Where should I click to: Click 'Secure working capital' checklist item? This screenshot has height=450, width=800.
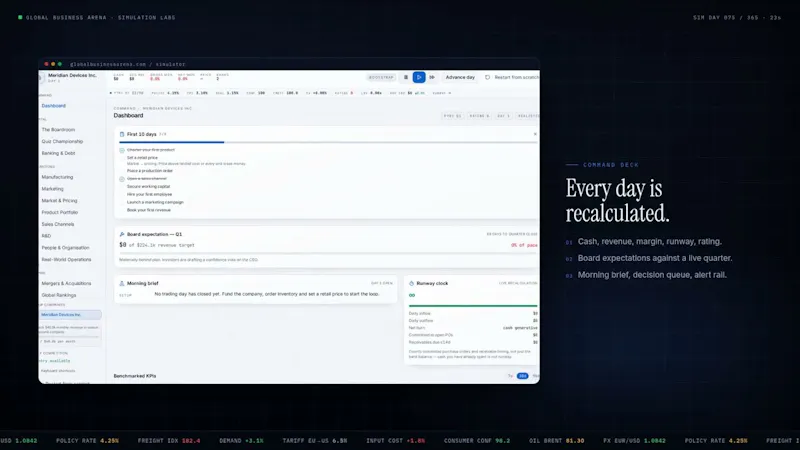coord(148,186)
